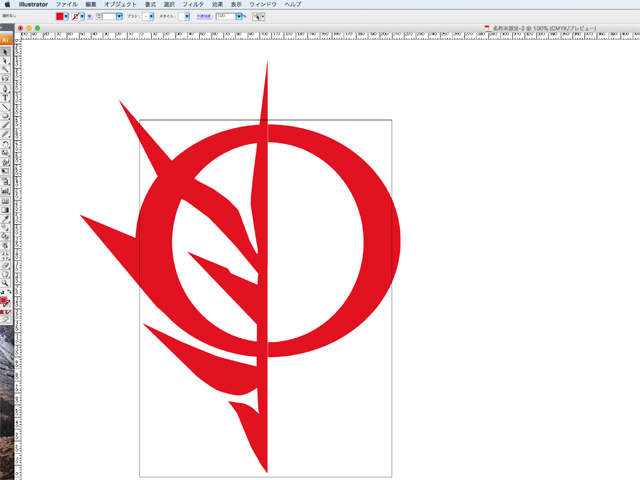Select the Direct Selection tool
The height and width of the screenshot is (480, 640).
coord(5,61)
